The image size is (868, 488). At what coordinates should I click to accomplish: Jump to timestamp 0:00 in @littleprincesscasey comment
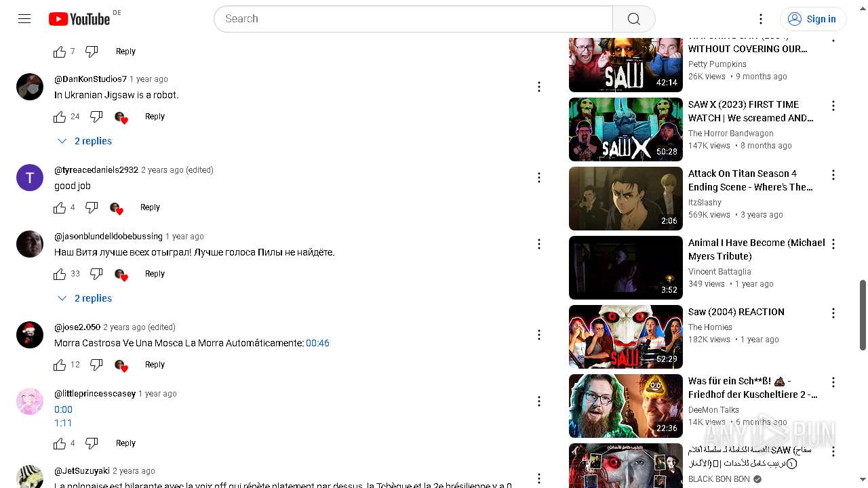click(63, 409)
